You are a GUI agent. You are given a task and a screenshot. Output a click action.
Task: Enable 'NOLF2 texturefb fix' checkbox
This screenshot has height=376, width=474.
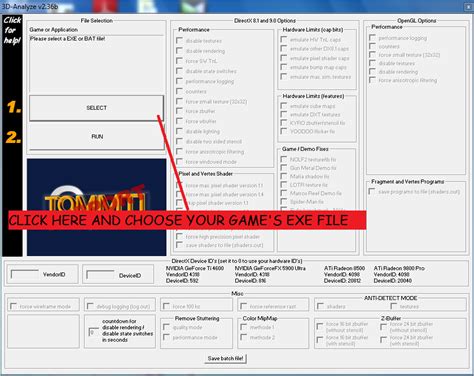coord(284,159)
